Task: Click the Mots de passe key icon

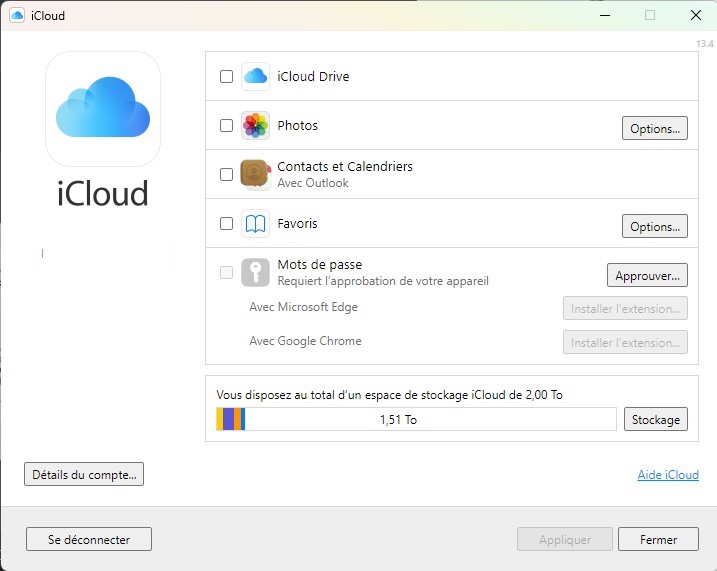Action: [x=255, y=272]
